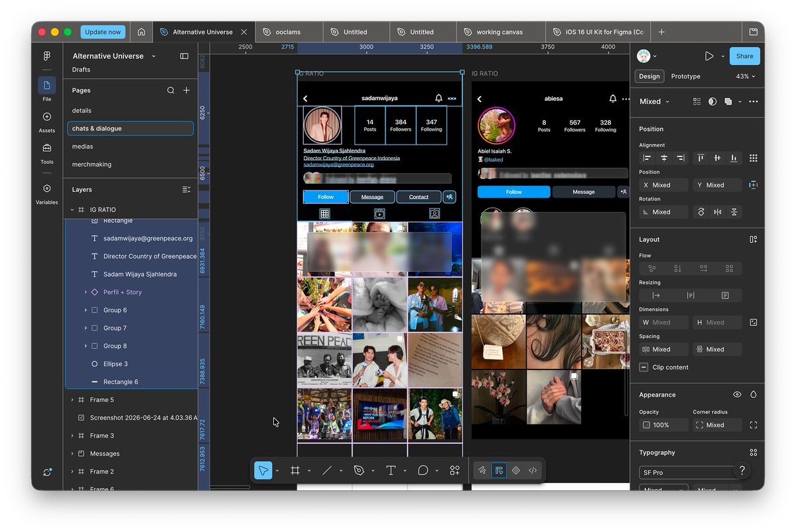This screenshot has width=796, height=532.
Task: Open the ooclams file tab
Action: tap(289, 32)
